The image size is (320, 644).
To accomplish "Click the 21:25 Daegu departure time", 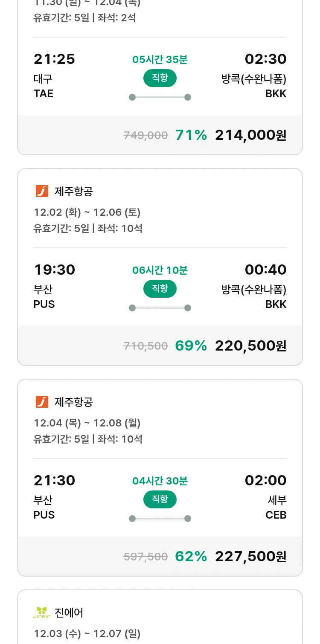I will click(x=55, y=59).
